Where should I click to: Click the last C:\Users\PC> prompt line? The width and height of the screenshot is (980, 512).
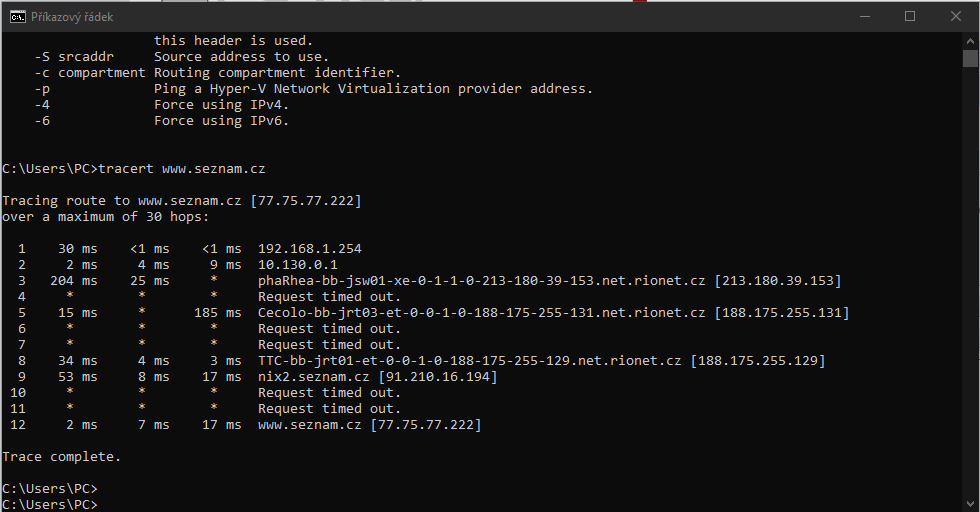pos(50,504)
